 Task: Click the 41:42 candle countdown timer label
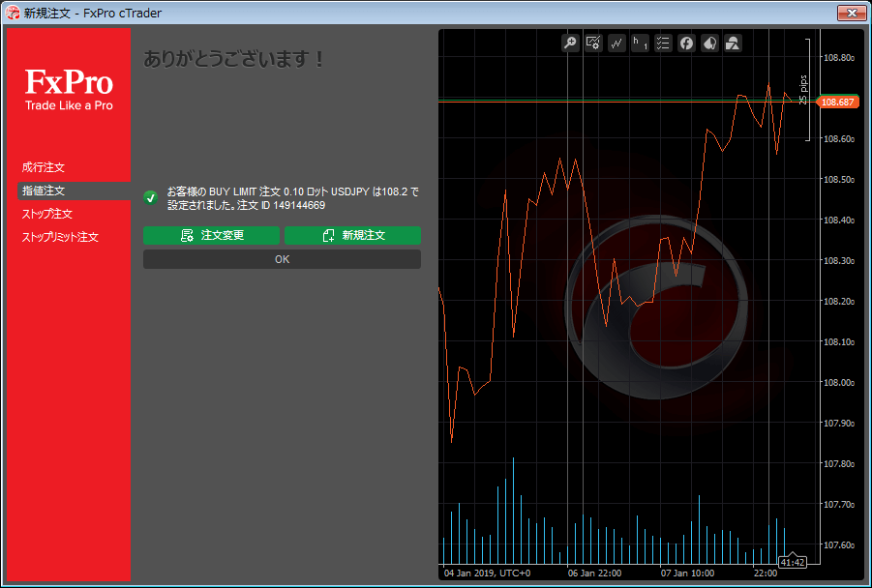[793, 563]
